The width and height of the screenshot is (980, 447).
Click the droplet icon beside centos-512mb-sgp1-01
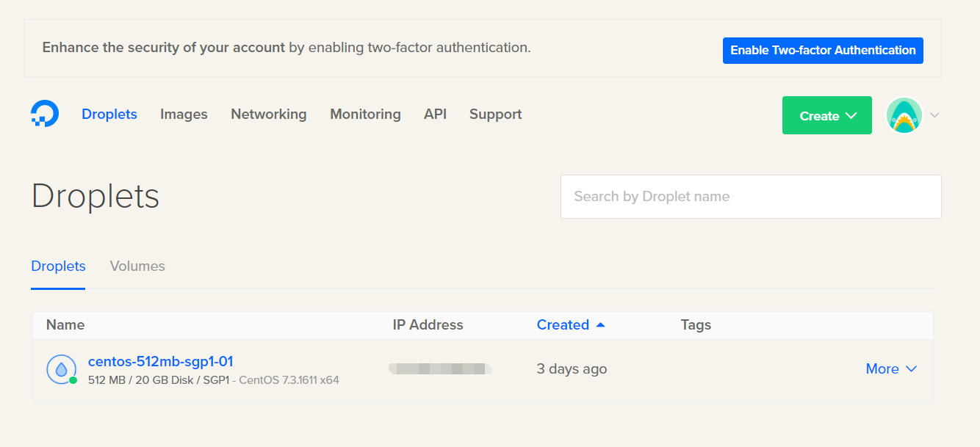(61, 369)
